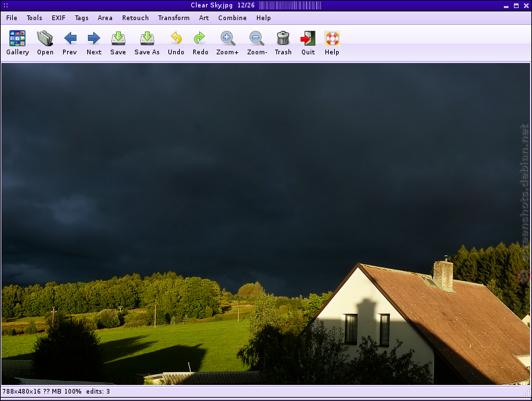Click the Quit exit-door icon
532x401 pixels.
click(308, 38)
